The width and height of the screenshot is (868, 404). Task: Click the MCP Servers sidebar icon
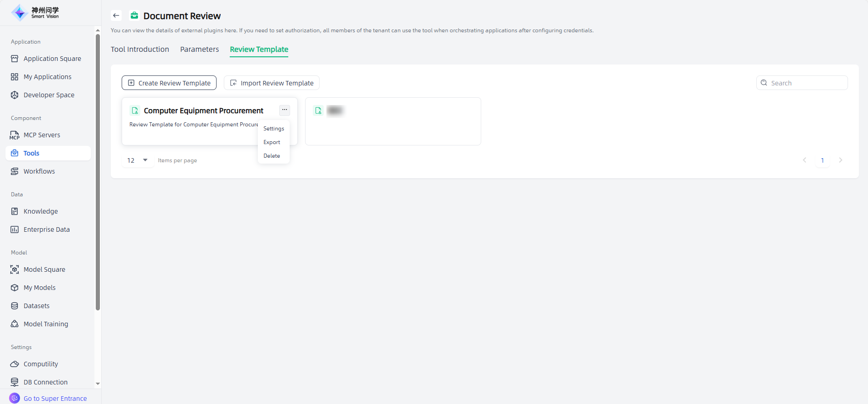(15, 135)
